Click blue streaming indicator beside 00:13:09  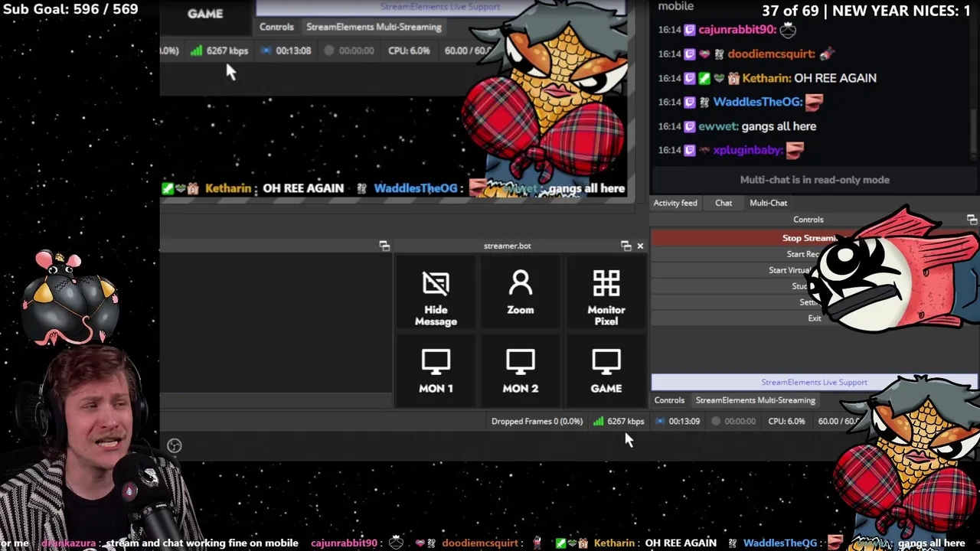[660, 421]
